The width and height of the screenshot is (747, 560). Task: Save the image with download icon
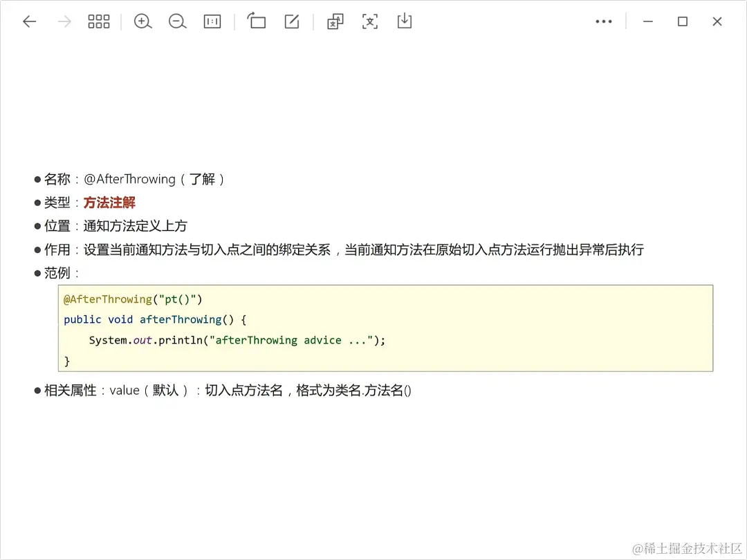pos(405,21)
